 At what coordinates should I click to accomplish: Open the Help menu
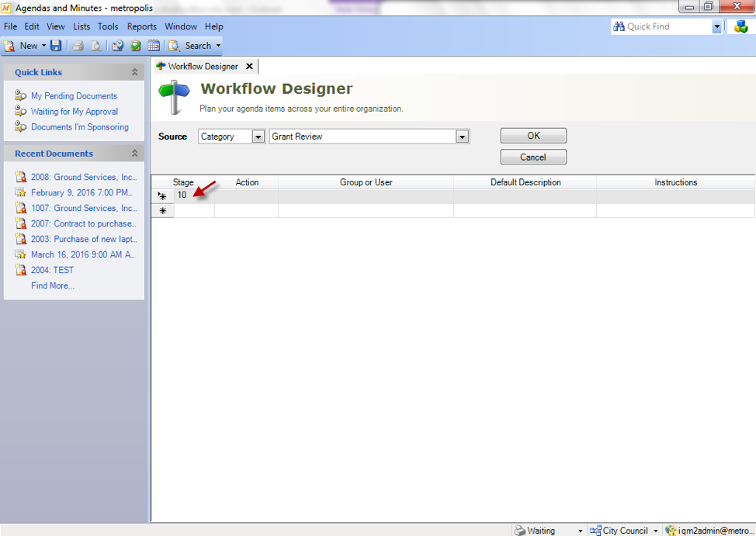[213, 26]
